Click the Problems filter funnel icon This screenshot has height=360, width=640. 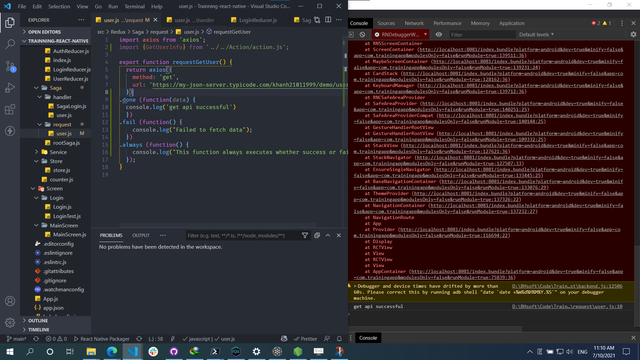pyautogui.click(x=304, y=236)
